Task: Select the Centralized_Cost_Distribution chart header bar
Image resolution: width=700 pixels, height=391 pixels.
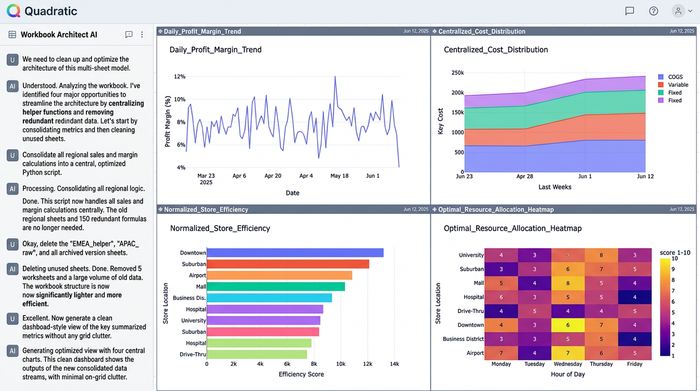Action: 563,31
